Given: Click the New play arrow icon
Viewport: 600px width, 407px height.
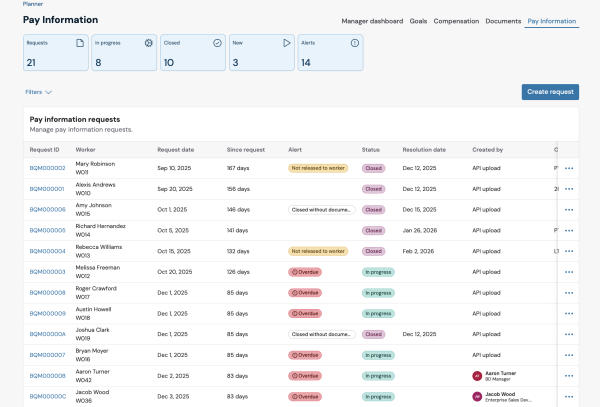Looking at the screenshot, I should (286, 43).
